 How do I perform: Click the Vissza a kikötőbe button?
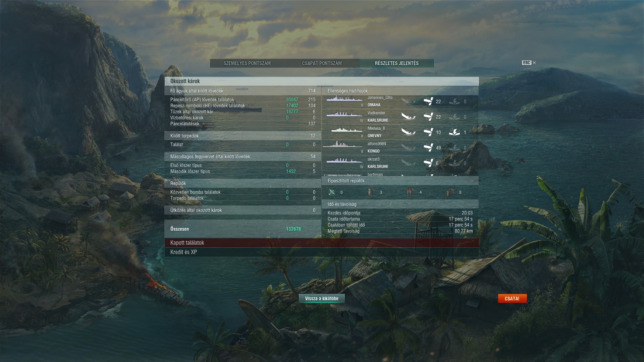point(322,298)
